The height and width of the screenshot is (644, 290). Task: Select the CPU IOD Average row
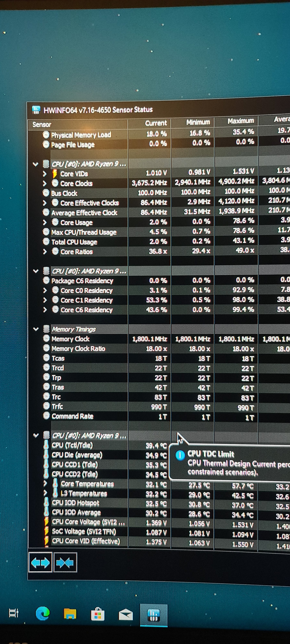[x=76, y=512]
